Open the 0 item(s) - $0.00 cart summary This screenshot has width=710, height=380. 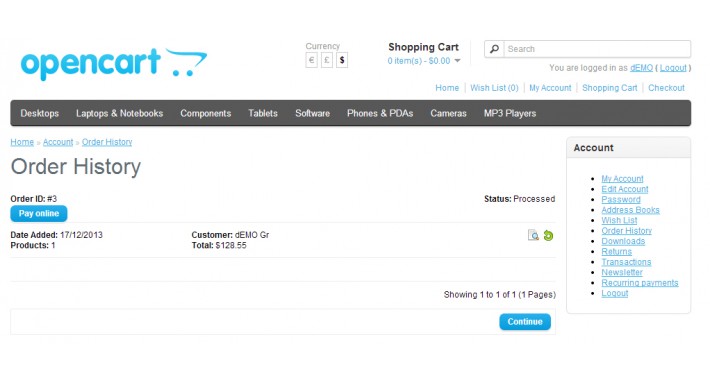coord(419,61)
